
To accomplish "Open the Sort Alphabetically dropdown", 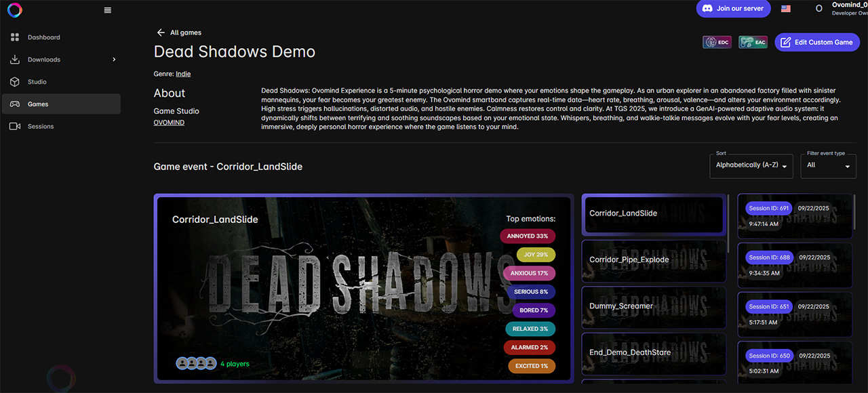I will pos(751,165).
